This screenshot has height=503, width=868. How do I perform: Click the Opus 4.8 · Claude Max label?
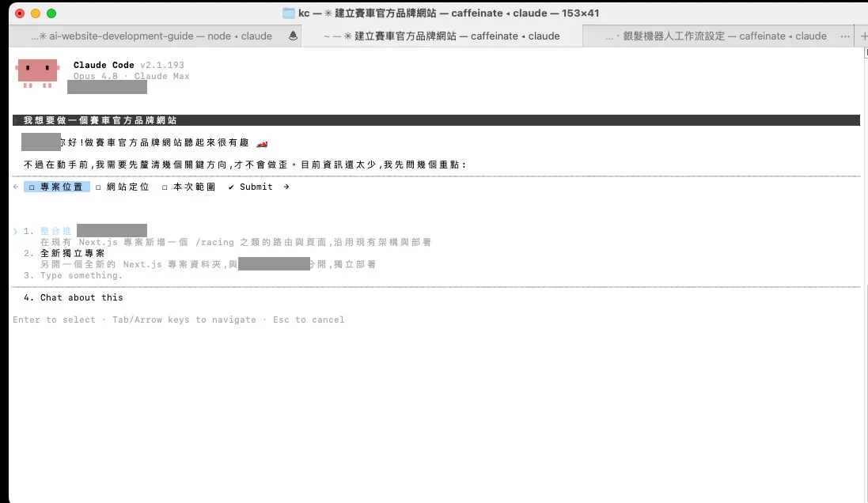click(131, 77)
